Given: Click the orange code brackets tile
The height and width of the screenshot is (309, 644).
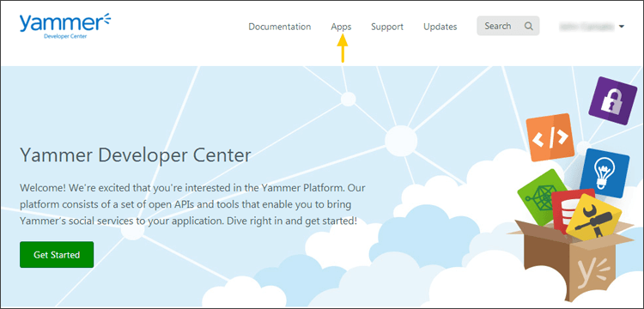Looking at the screenshot, I should coord(550,137).
